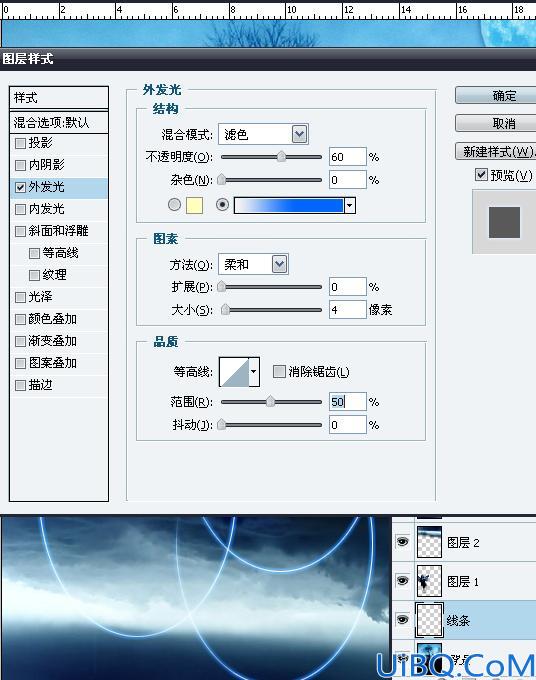Click the 大小 size value field showing 4
The height and width of the screenshot is (680, 536).
348,310
